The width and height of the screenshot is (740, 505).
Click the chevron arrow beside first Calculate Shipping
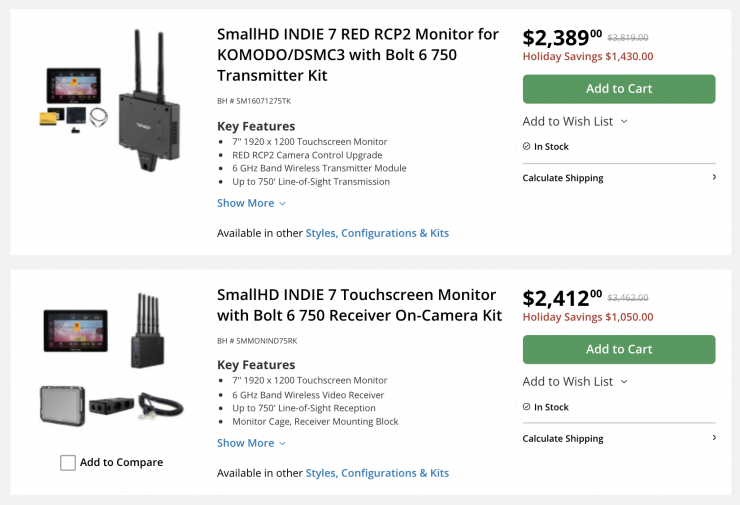(713, 177)
